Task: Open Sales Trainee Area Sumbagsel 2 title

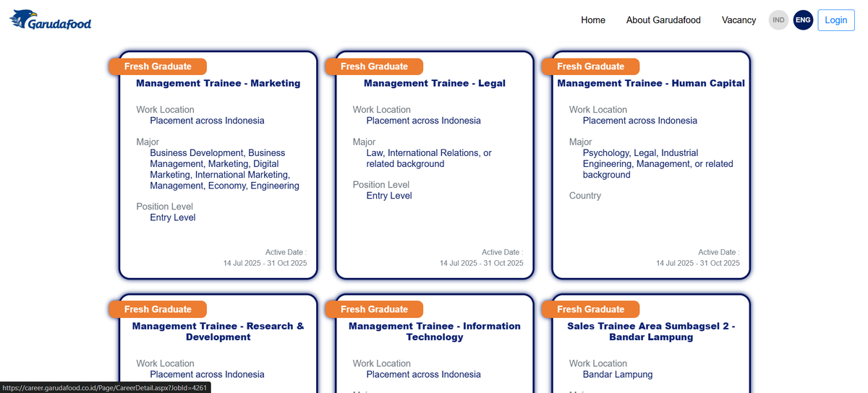Action: (x=651, y=332)
